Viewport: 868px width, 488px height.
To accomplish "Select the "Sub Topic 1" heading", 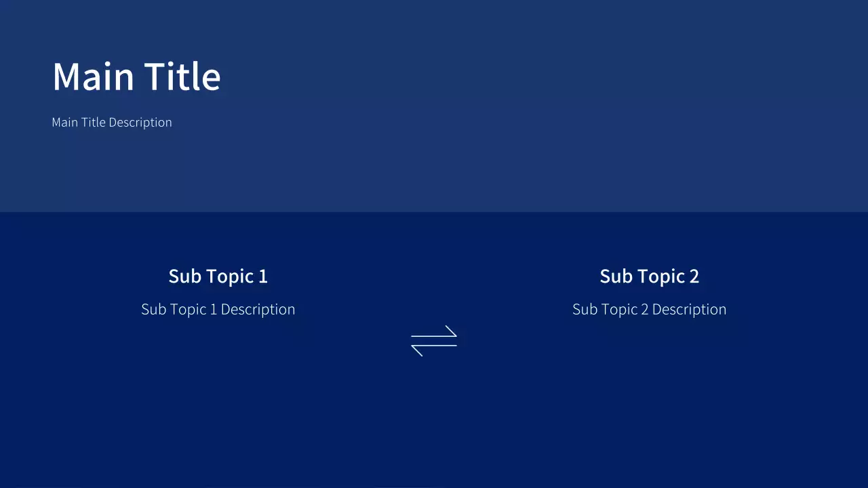I will tap(218, 277).
